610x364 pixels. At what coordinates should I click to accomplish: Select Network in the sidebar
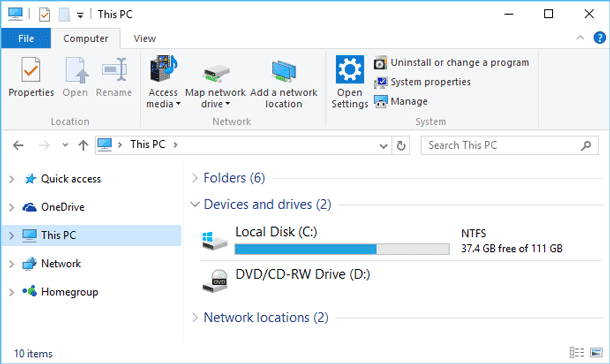tap(61, 264)
